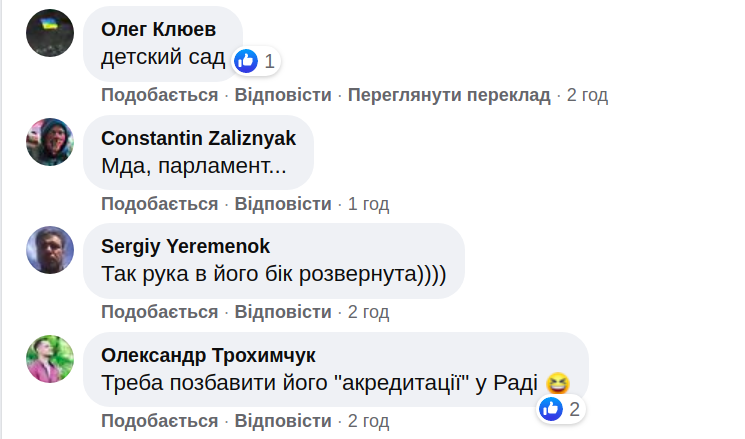Image resolution: width=745 pixels, height=439 pixels.
Task: Click the like reaction icon on Олександр Трохимчук's comment
Action: [551, 409]
